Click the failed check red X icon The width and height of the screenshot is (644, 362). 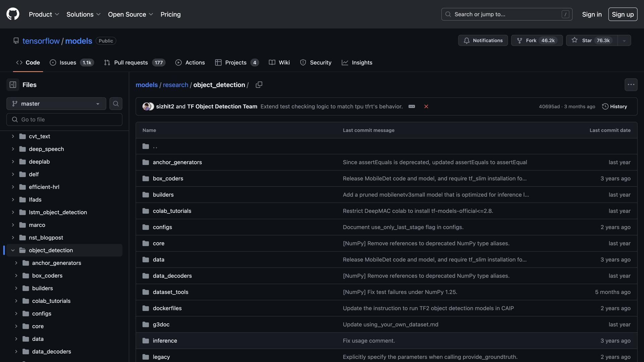[426, 107]
